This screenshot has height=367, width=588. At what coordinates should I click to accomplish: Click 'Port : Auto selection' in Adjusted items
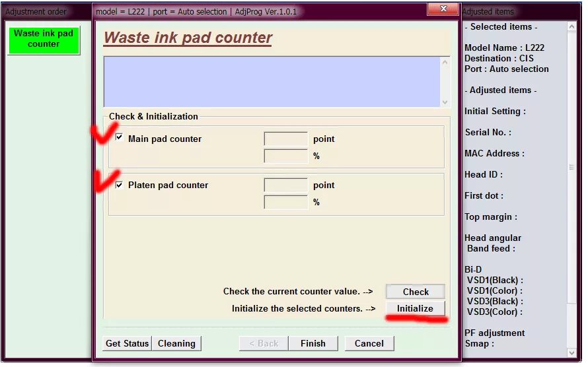tap(507, 69)
